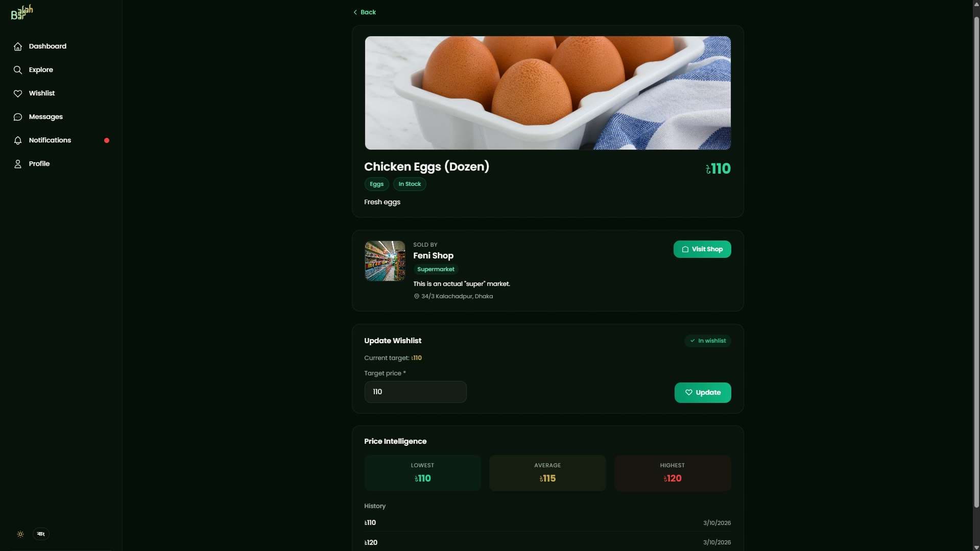This screenshot has width=980, height=551.
Task: Click the Visit Shop button
Action: pos(702,249)
